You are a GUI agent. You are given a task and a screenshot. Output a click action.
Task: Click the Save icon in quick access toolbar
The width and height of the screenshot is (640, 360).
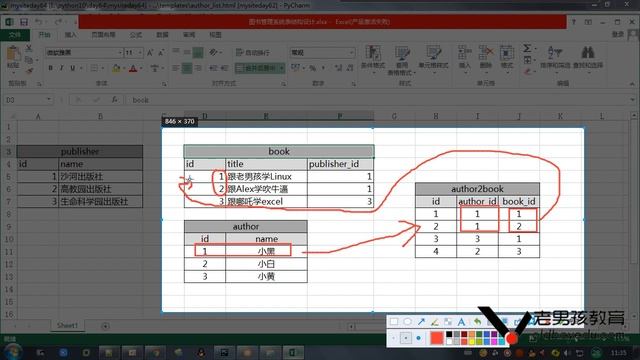coord(24,22)
